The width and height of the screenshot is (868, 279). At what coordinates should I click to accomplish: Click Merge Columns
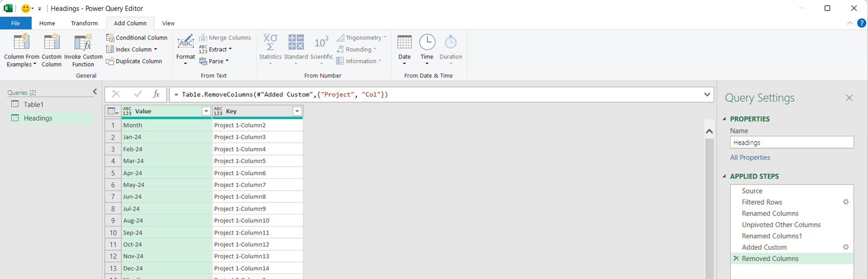click(x=225, y=37)
